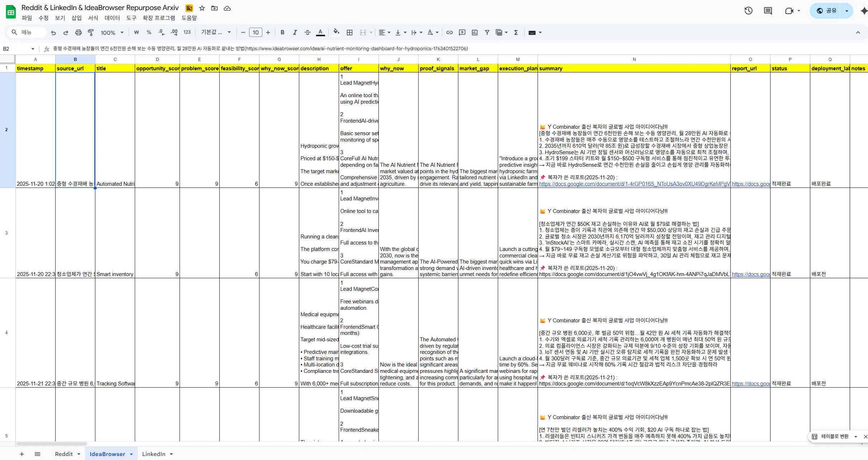Viewport: 868px width, 460px height.
Task: Open the text color picker
Action: pos(320,33)
